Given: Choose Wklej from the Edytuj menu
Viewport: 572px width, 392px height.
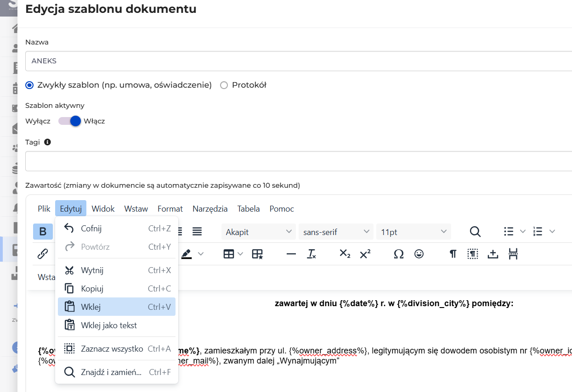Looking at the screenshot, I should 117,307.
